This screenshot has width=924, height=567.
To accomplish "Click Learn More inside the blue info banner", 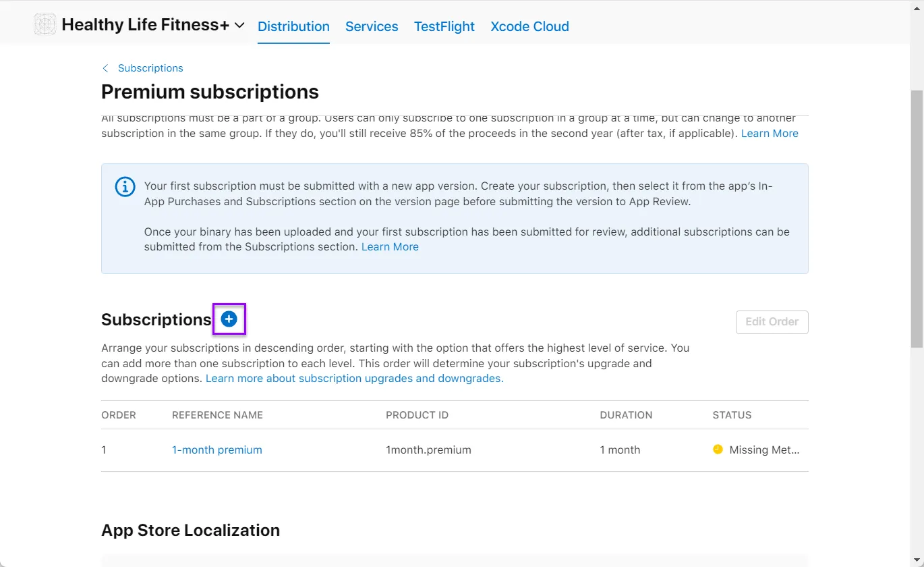I will [390, 247].
